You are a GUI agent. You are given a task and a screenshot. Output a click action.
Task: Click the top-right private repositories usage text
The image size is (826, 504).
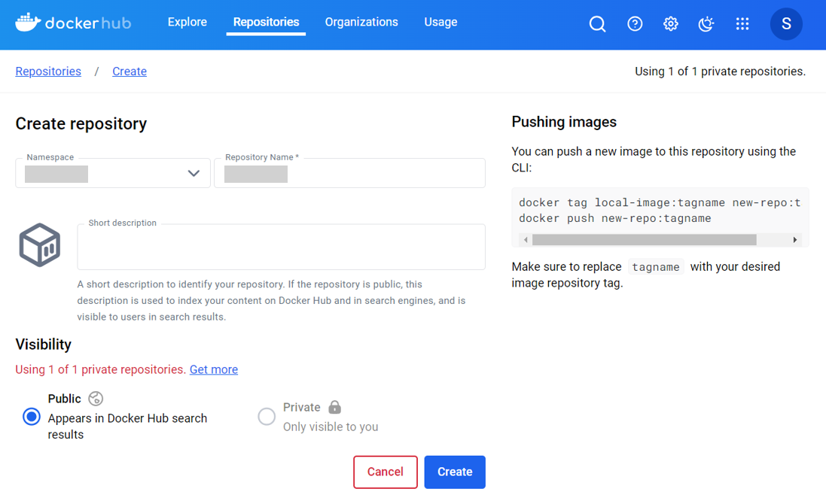pyautogui.click(x=720, y=71)
